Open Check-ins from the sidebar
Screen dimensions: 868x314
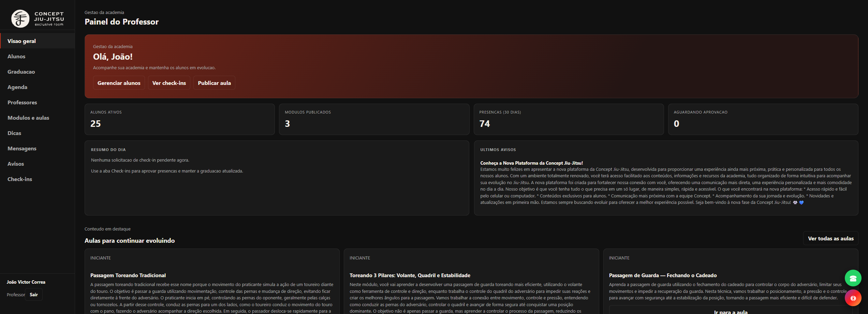38,179
